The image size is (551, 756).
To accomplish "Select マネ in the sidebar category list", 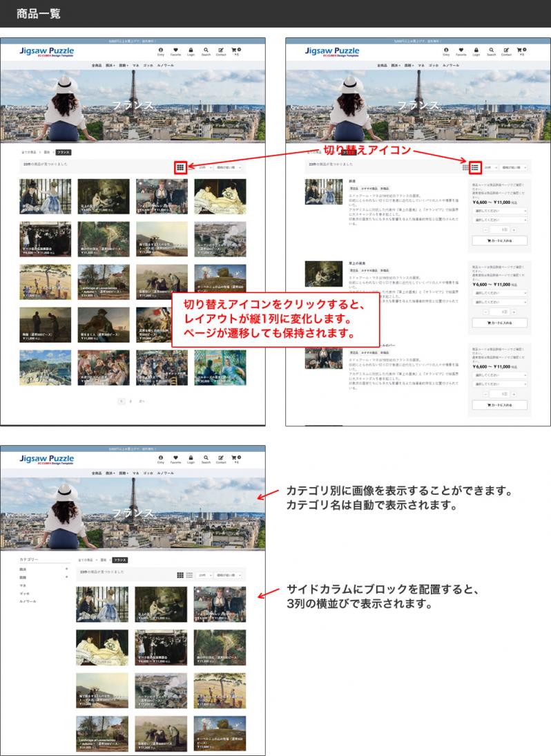I will coord(23,585).
